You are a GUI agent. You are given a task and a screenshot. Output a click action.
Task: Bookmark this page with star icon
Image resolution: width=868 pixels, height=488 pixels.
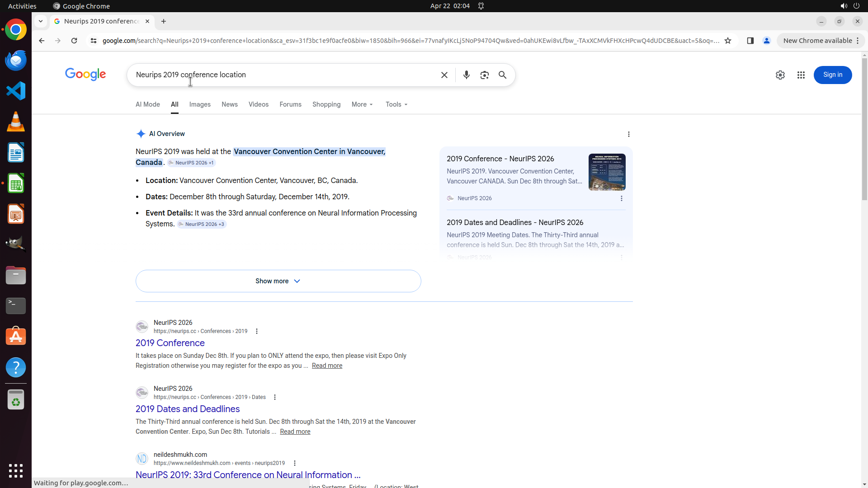(x=728, y=41)
